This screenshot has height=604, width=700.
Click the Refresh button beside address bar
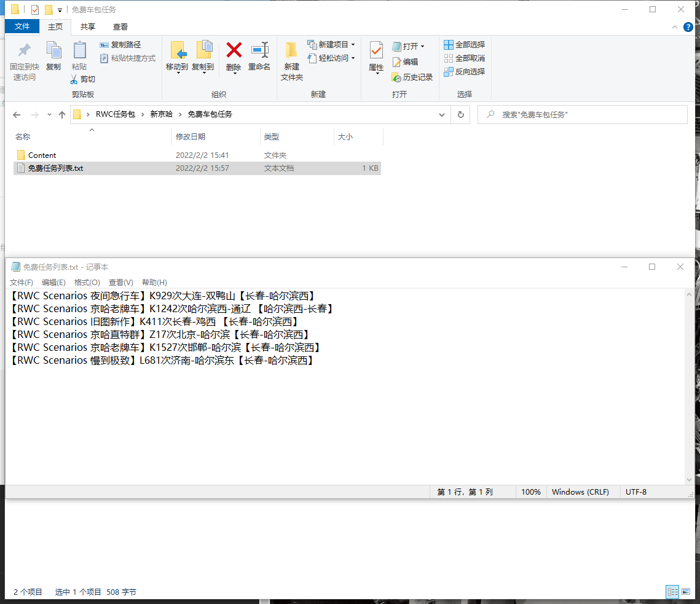461,115
